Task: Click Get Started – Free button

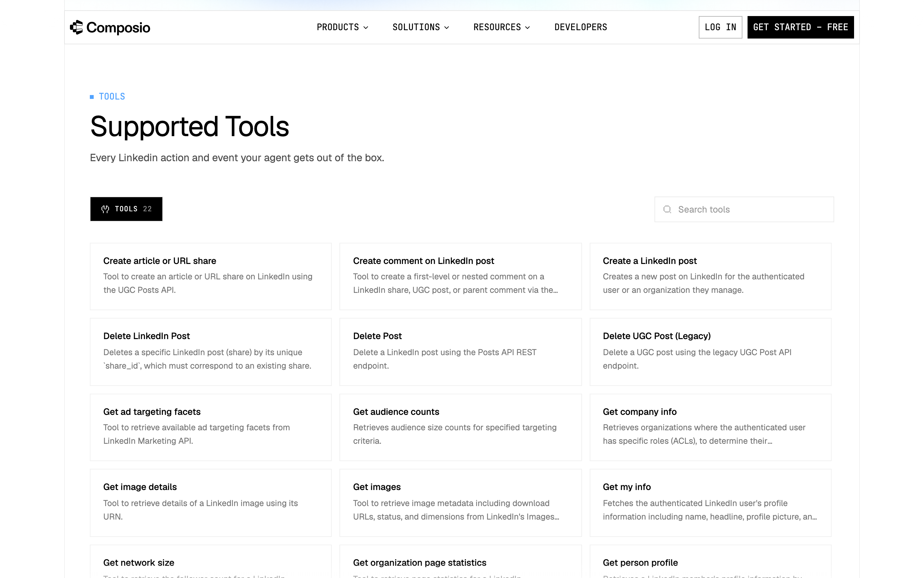Action: click(x=800, y=27)
